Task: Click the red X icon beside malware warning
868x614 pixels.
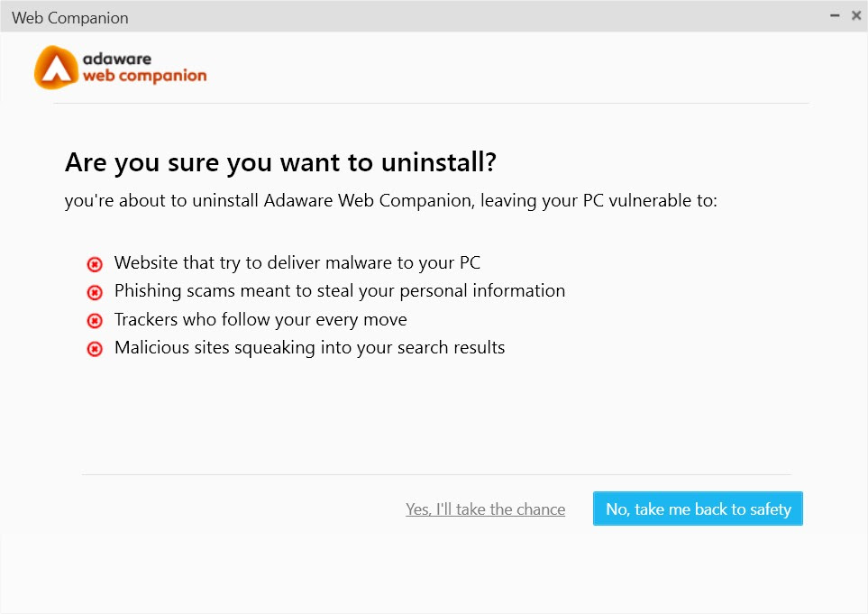Action: point(95,264)
